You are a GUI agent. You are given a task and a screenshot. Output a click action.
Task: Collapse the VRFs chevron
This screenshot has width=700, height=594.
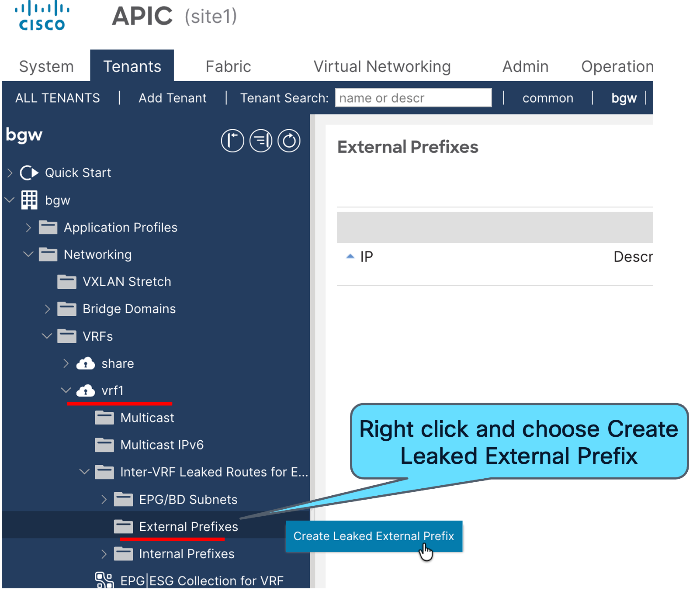[x=47, y=336]
